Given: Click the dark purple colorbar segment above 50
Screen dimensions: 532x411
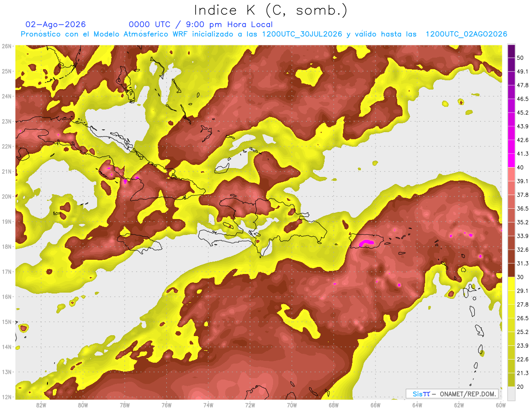Looking at the screenshot, I should 511,52.
